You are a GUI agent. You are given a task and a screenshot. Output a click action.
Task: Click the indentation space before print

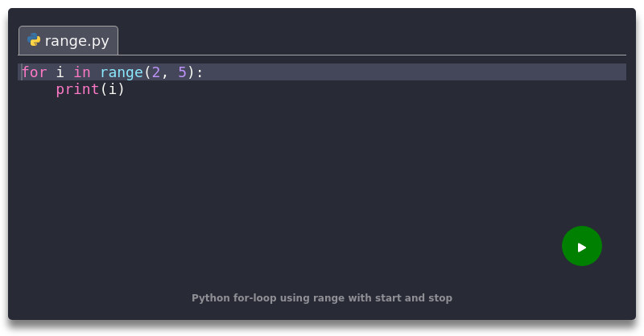[38, 89]
